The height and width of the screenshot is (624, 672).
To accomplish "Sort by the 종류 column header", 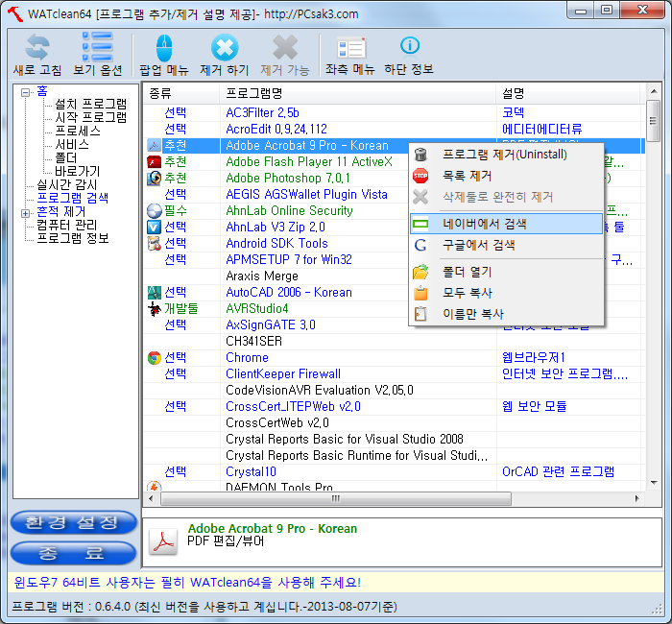I will 180,93.
